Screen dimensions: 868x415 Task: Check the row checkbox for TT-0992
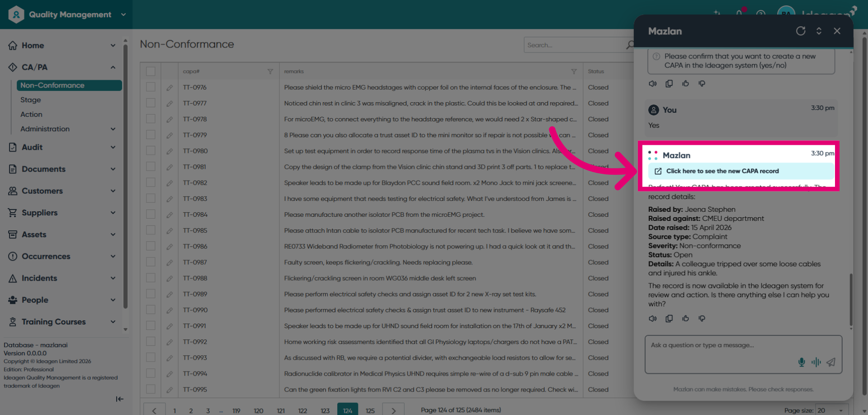[x=151, y=342]
